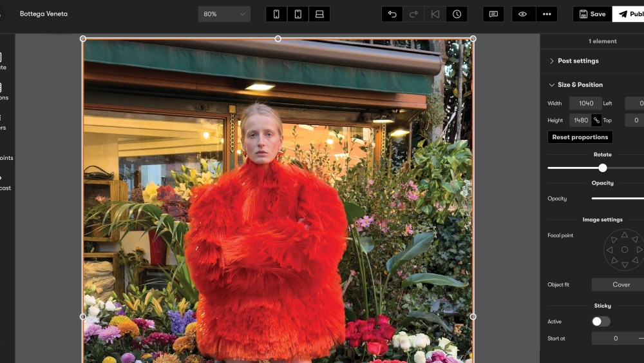Expand the Post settings section
Viewport: 644px width, 363px height.
(578, 61)
